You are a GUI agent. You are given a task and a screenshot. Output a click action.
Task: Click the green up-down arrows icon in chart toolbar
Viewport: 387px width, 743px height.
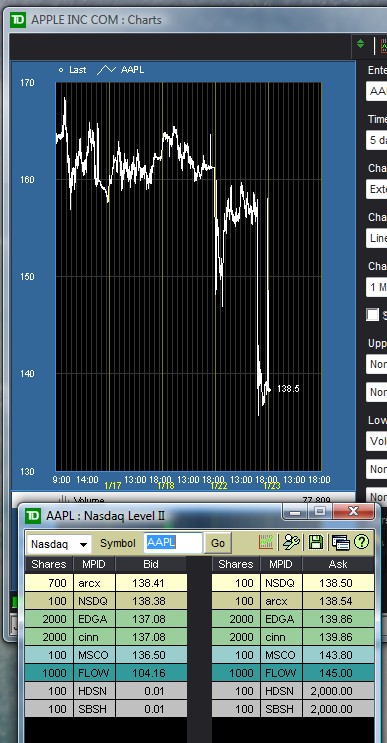(x=360, y=44)
